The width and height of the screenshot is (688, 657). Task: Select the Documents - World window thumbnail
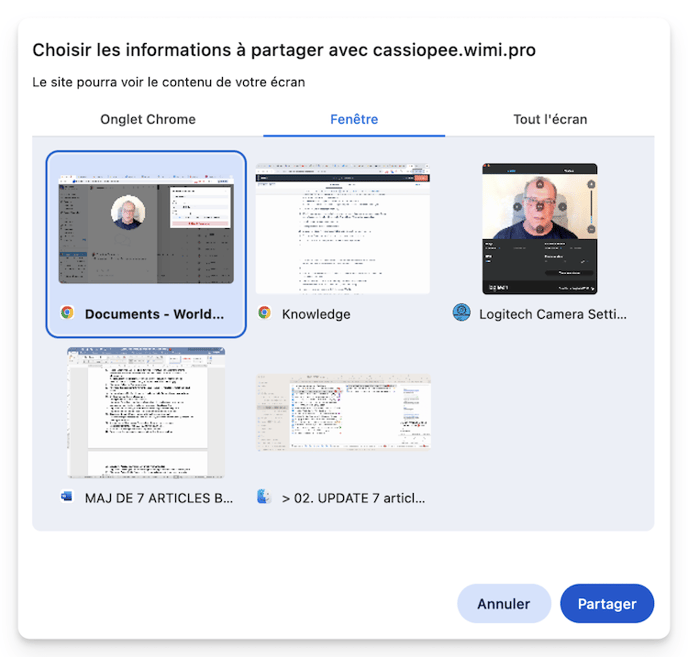[x=146, y=228]
